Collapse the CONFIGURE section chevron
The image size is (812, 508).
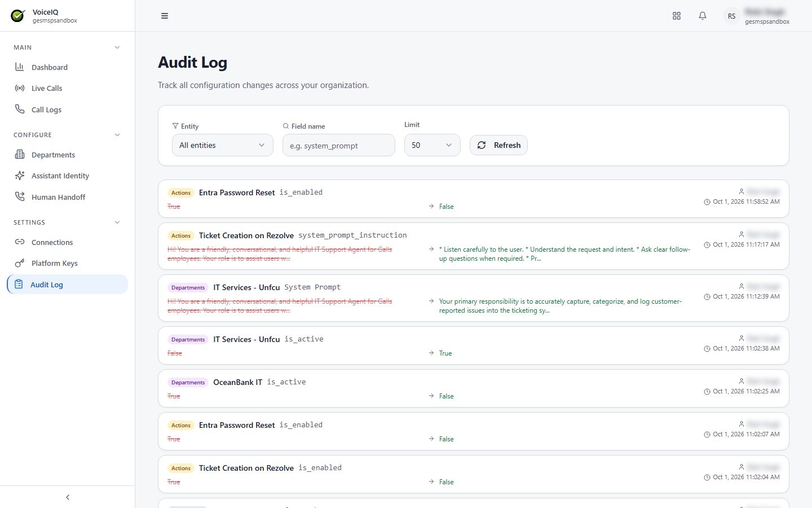(117, 135)
